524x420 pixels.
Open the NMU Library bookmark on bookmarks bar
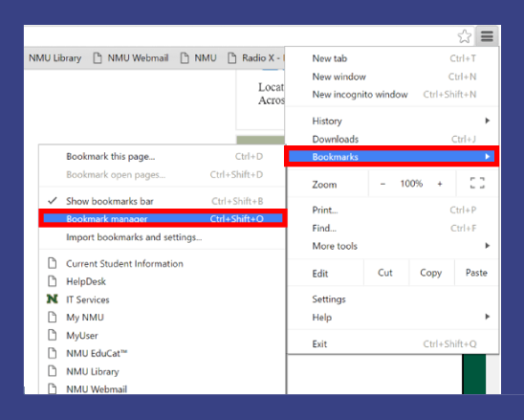tap(55, 57)
